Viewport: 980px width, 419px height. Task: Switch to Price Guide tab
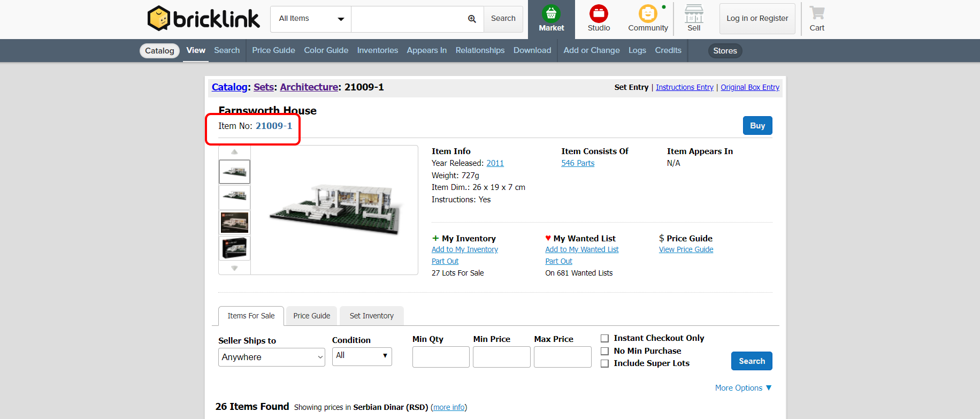pyautogui.click(x=312, y=316)
